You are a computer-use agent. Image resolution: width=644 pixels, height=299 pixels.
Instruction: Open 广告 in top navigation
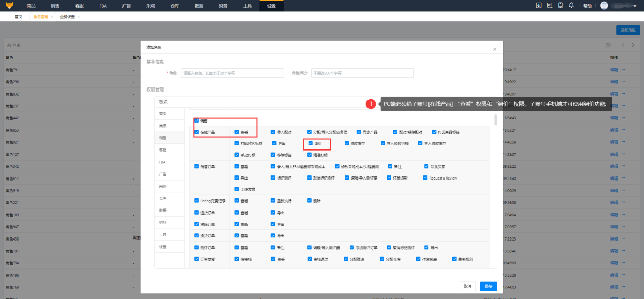pyautogui.click(x=127, y=6)
